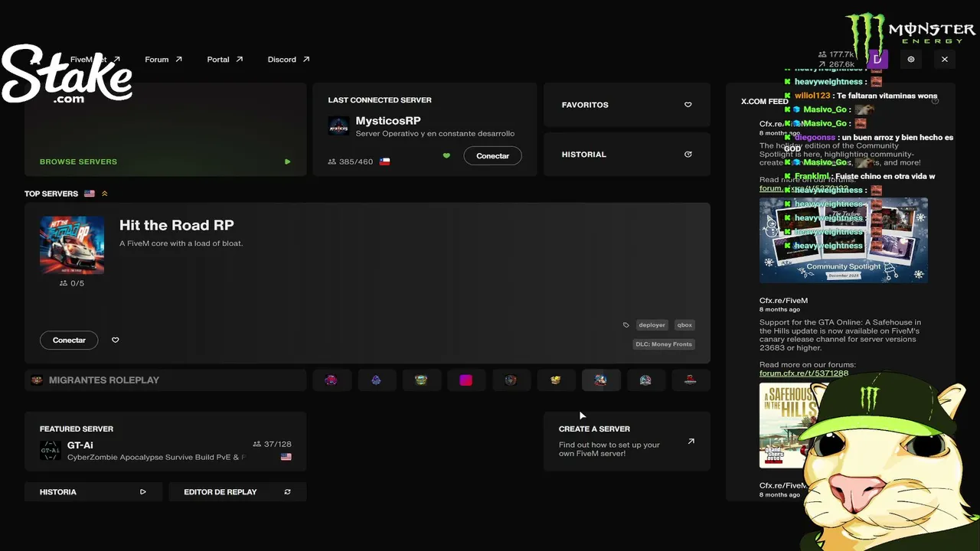This screenshot has height=551, width=980.
Task: Select the solid pink square server icon
Action: pyautogui.click(x=465, y=380)
